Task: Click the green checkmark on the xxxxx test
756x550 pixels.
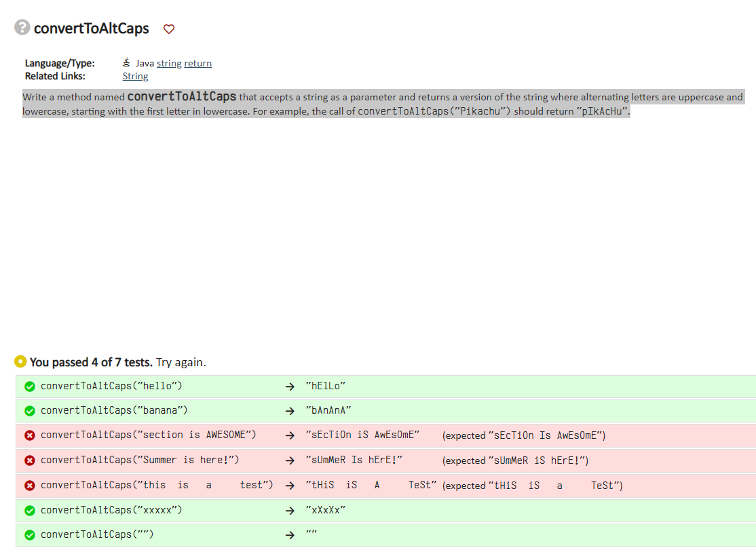Action: tap(29, 509)
